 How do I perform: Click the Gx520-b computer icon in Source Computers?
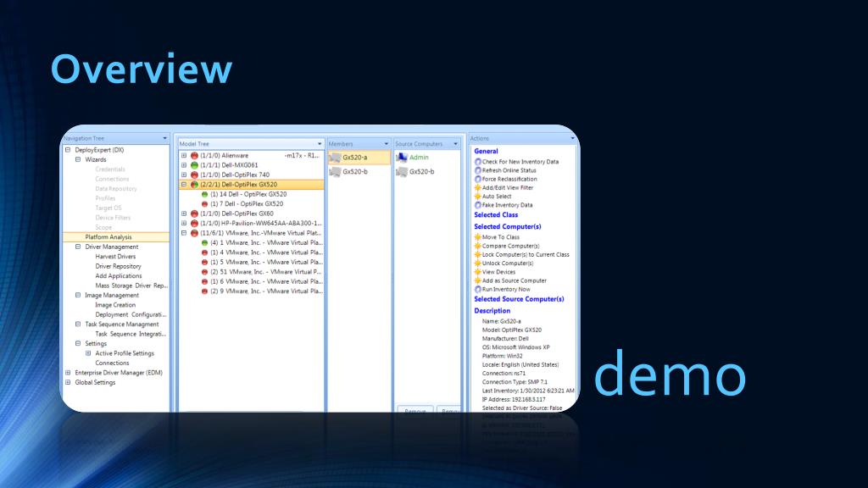click(x=402, y=172)
